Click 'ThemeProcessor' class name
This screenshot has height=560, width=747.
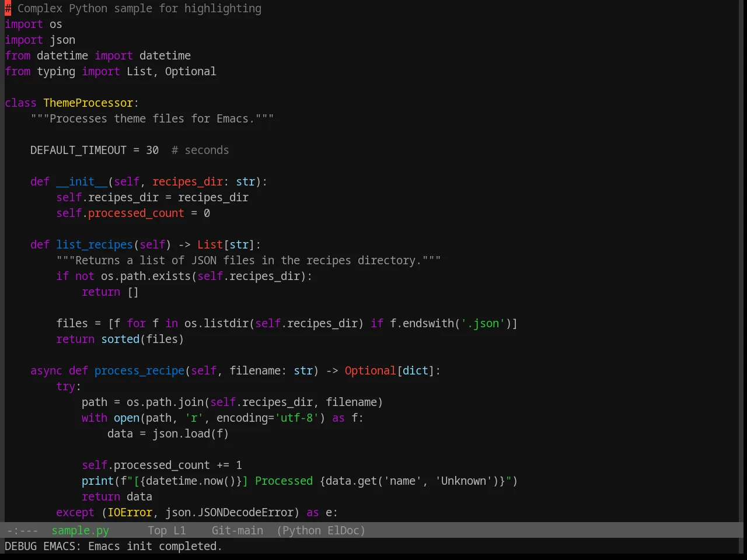(x=88, y=103)
